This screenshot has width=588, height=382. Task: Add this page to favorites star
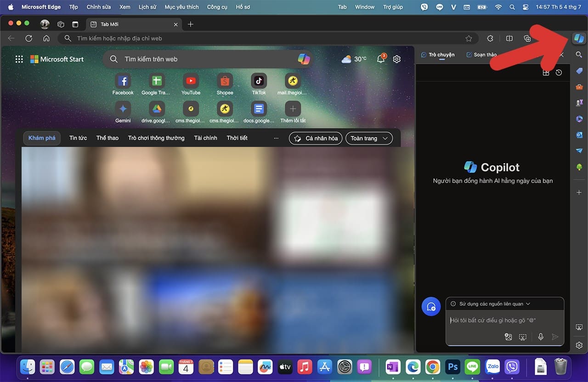[x=469, y=39]
